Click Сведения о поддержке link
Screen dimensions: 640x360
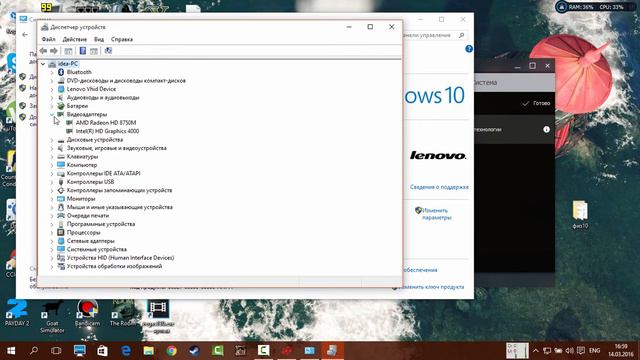point(439,187)
